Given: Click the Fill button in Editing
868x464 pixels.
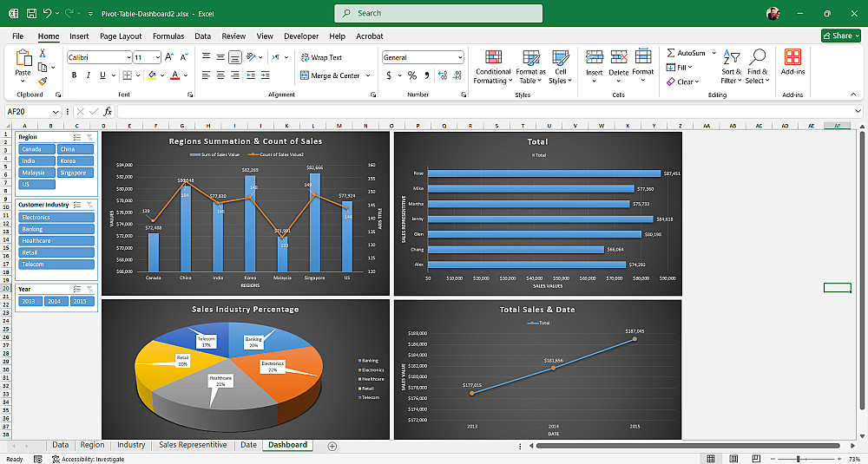Looking at the screenshot, I should tap(680, 68).
